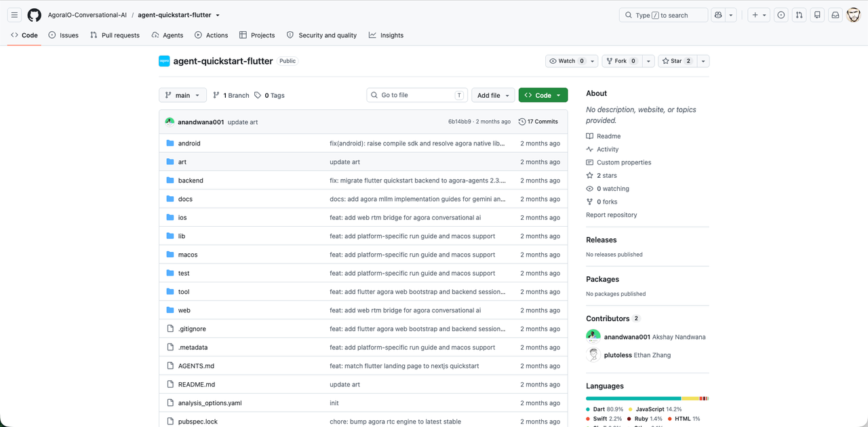Viewport: 868px width, 427px height.
Task: Open the Insights tab
Action: click(386, 35)
